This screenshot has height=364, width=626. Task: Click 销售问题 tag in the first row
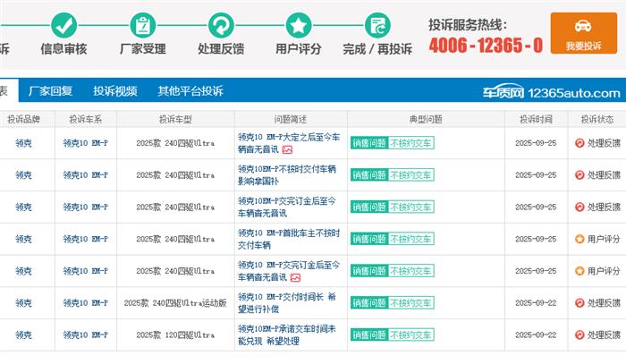pos(368,143)
